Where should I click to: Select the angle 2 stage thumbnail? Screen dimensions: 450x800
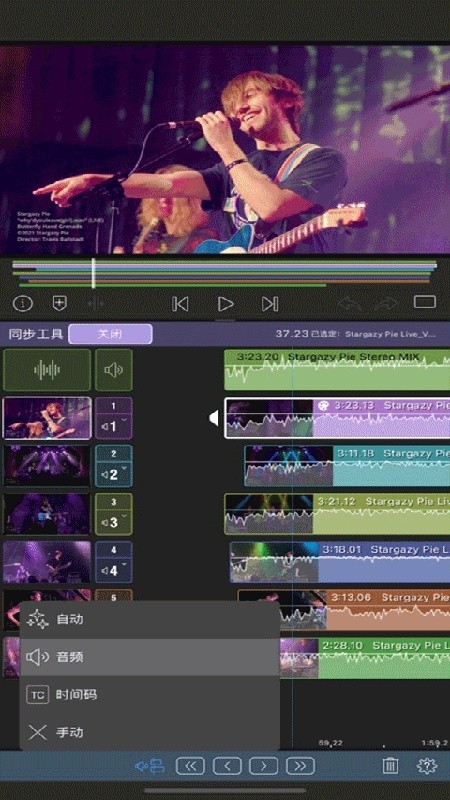tap(47, 466)
